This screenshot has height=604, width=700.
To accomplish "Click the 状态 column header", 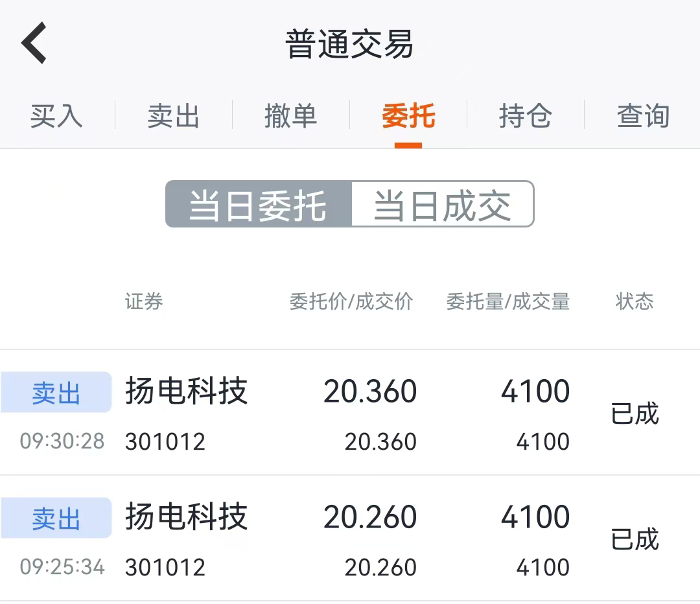I will [635, 301].
